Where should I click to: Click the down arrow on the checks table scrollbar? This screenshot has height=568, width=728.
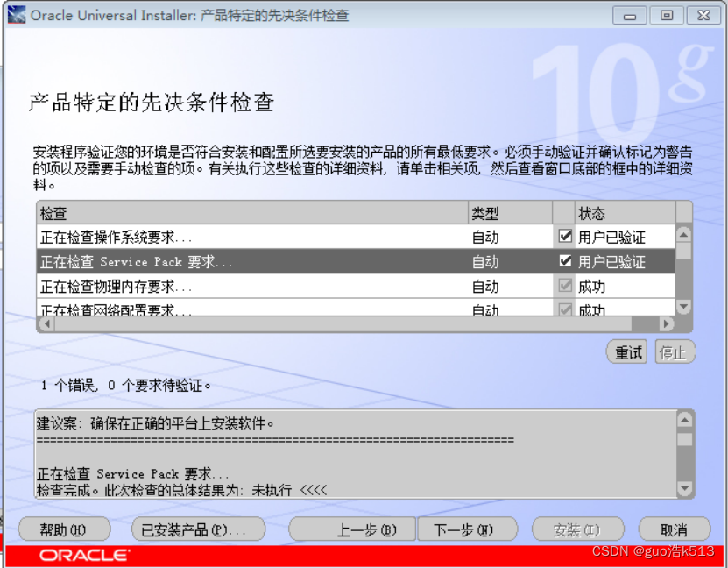click(x=683, y=306)
